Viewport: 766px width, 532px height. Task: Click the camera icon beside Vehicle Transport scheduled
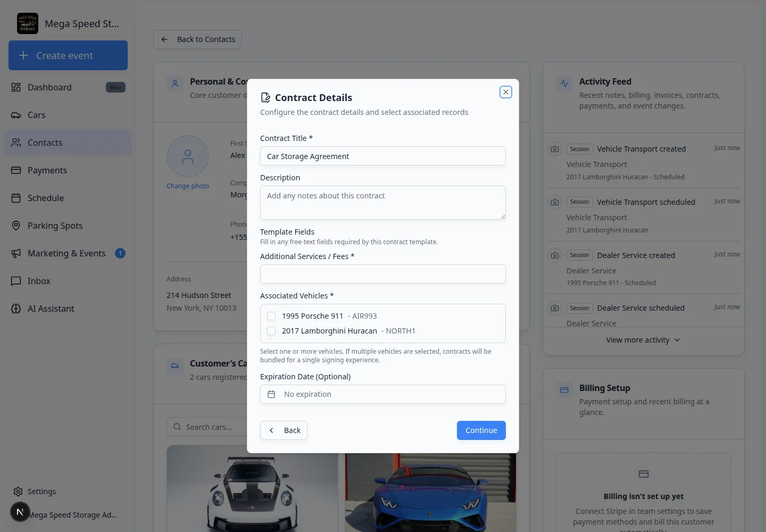point(555,202)
